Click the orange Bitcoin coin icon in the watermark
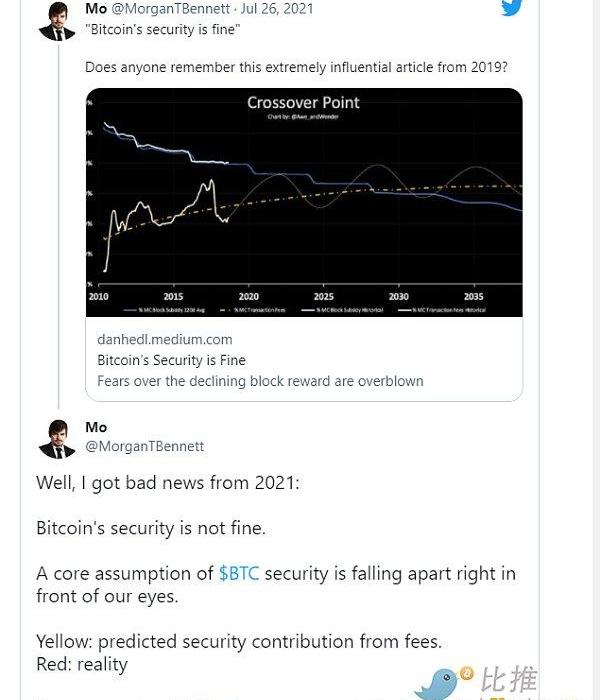Screen dimensions: 600x700 click(467, 674)
